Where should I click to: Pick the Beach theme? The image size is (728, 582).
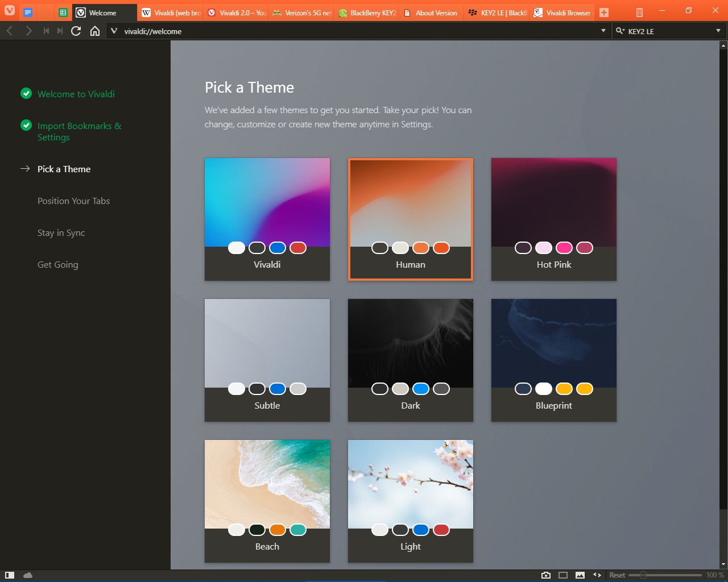pyautogui.click(x=267, y=501)
